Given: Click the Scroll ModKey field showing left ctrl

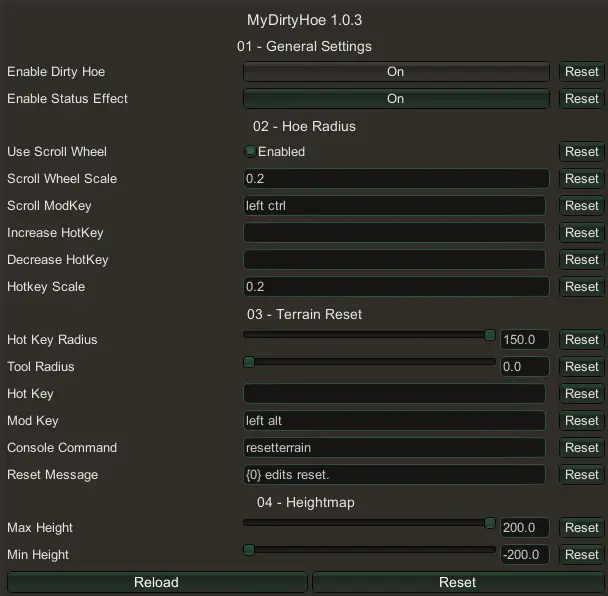Looking at the screenshot, I should click(x=394, y=206).
